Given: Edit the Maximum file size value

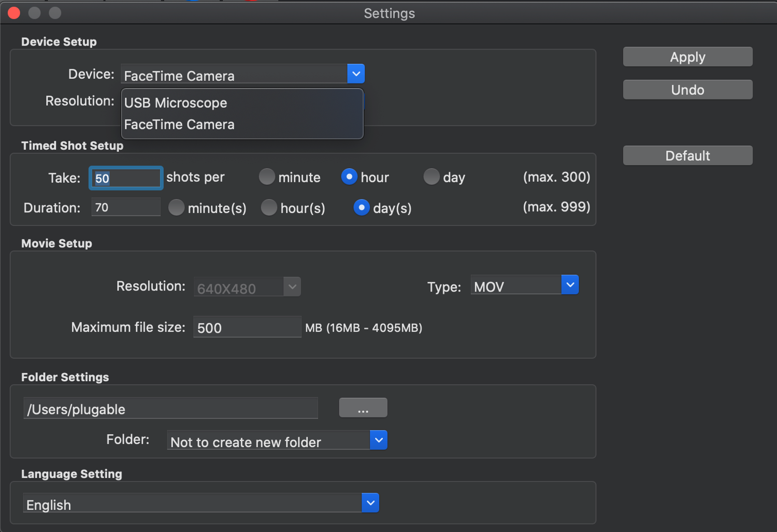Looking at the screenshot, I should point(247,327).
